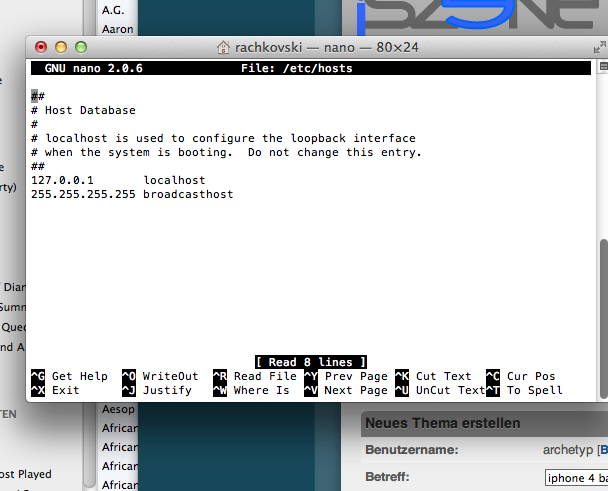Zoom Terminal window with green button
608x491 pixels.
[x=80, y=47]
